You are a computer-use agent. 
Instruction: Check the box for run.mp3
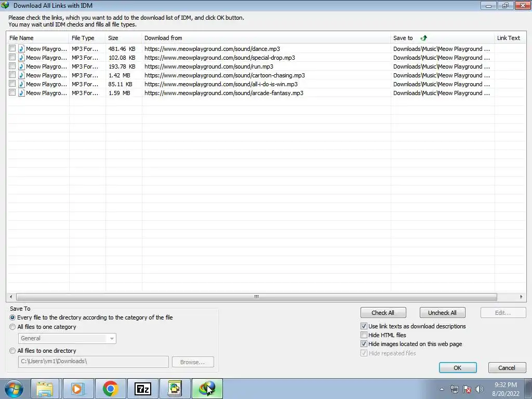pos(12,66)
